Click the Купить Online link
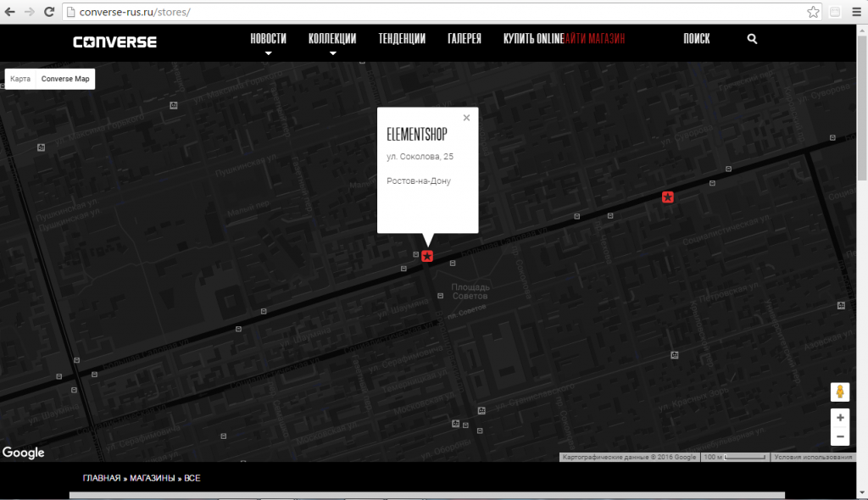The image size is (868, 500). tap(532, 39)
